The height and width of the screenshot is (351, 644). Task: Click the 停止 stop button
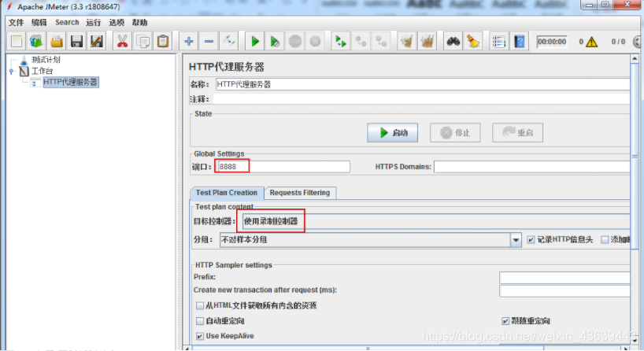(455, 132)
